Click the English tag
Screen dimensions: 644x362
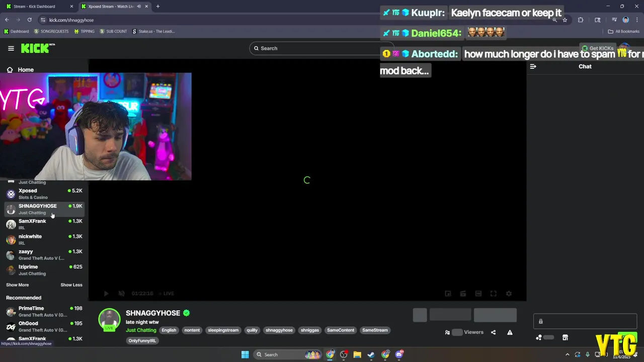pyautogui.click(x=169, y=330)
